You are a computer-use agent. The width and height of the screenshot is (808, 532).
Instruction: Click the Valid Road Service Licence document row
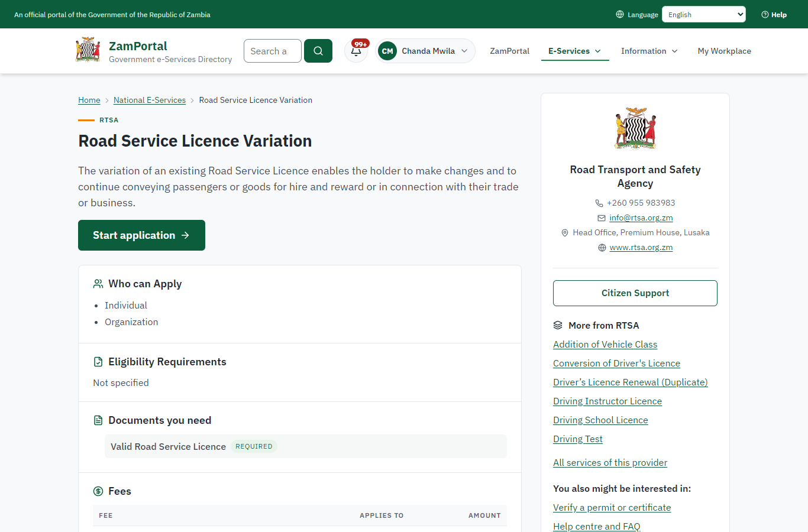306,446
